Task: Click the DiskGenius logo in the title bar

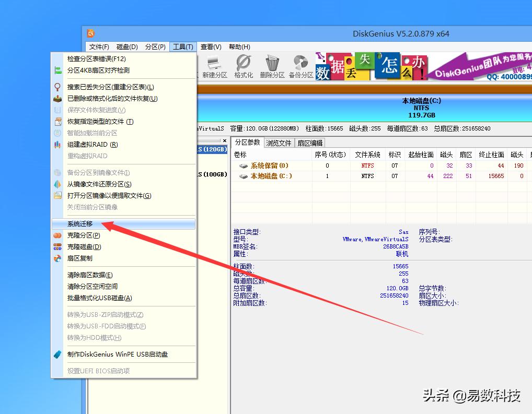Action: click(x=91, y=33)
